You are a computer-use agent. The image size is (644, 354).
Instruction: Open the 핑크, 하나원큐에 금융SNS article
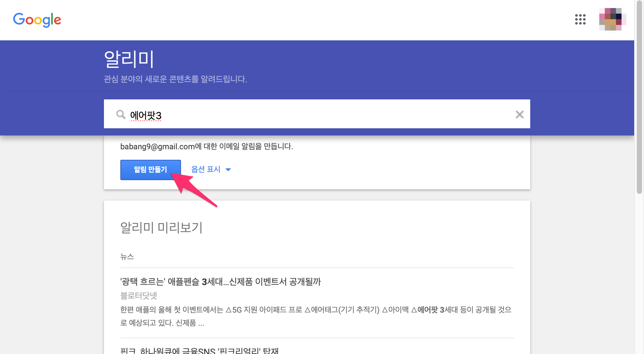[x=199, y=350]
